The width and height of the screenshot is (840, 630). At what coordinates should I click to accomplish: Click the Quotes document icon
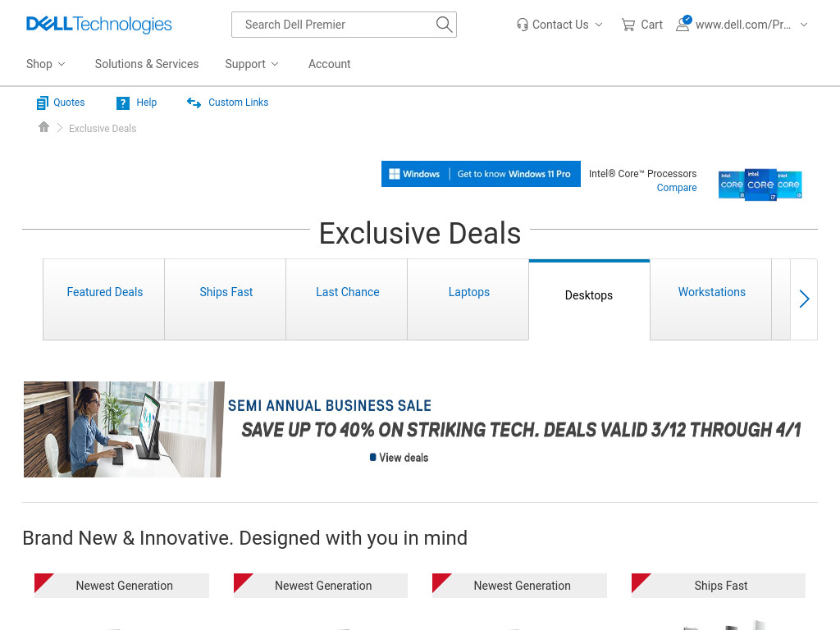coord(43,103)
